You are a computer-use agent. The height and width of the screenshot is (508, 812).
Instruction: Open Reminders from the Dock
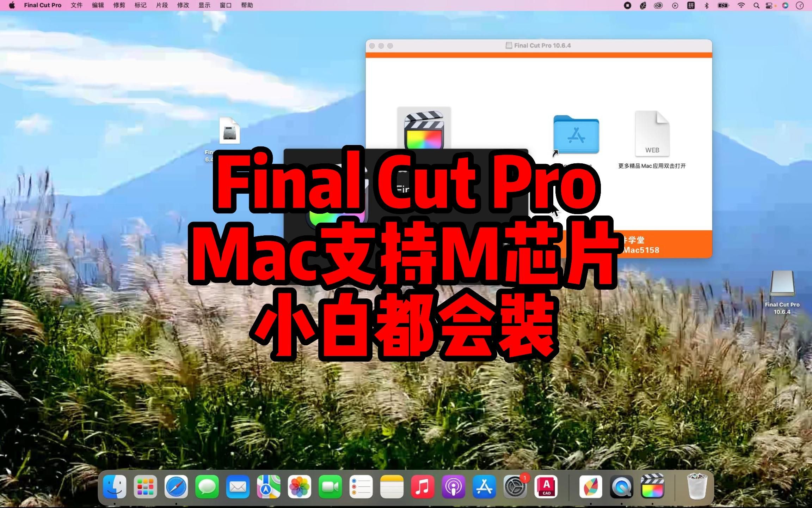click(361, 487)
